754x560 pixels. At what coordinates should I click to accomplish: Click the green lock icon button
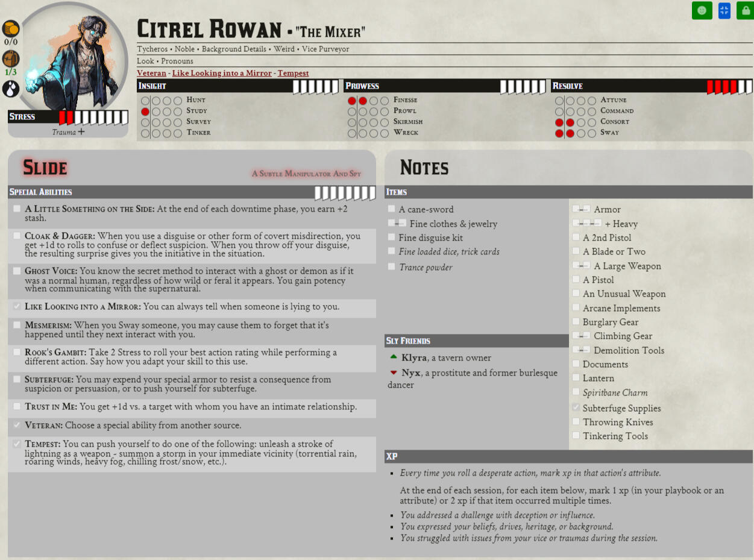(x=746, y=10)
